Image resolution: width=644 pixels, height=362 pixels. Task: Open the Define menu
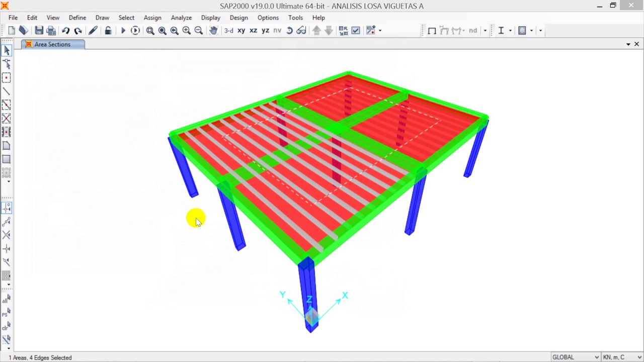click(77, 18)
